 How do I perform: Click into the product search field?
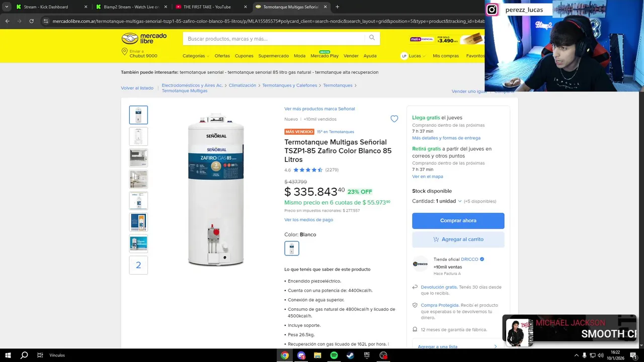(x=274, y=39)
